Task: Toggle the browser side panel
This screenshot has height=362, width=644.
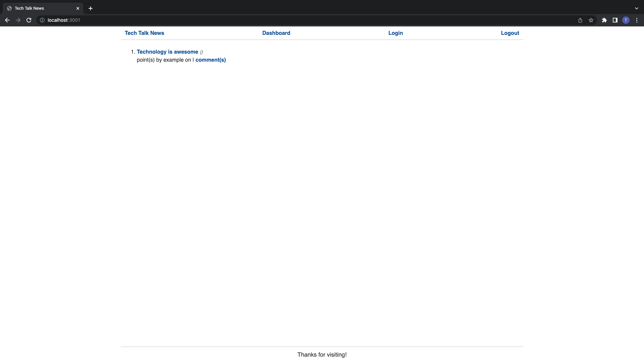Action: tap(615, 20)
